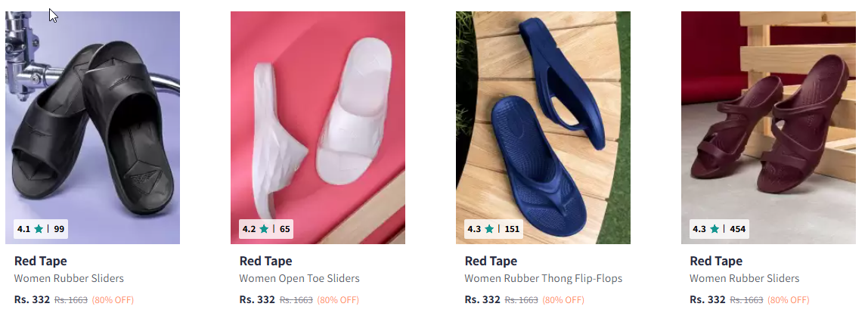
Task: Click the 454 review count on maroon sliders
Action: point(738,229)
